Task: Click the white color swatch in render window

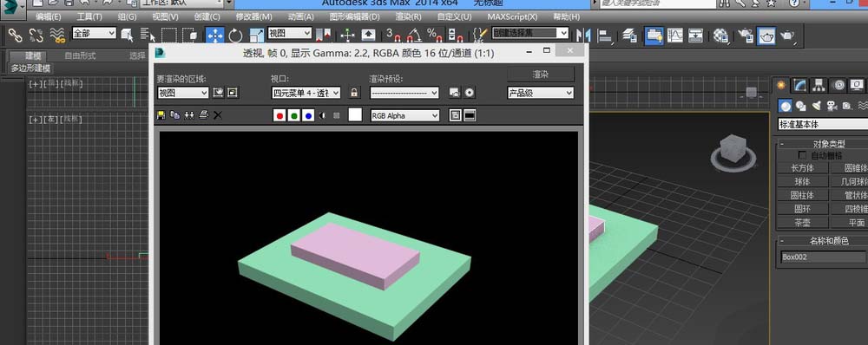Action: click(x=355, y=115)
